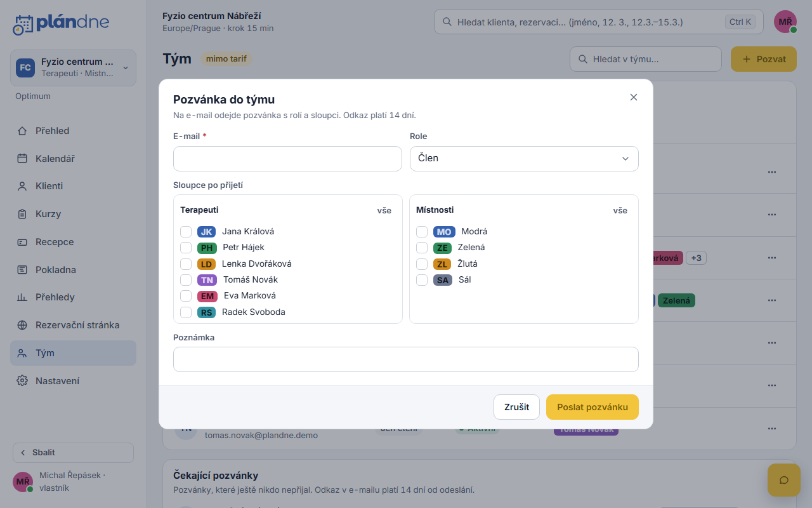Click the FC workspace avatar icon

tap(25, 68)
